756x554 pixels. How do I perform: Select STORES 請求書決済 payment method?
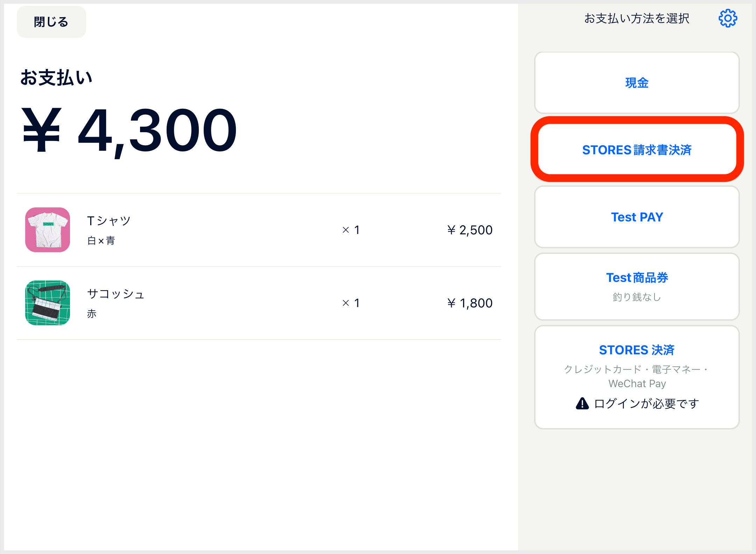click(x=637, y=150)
